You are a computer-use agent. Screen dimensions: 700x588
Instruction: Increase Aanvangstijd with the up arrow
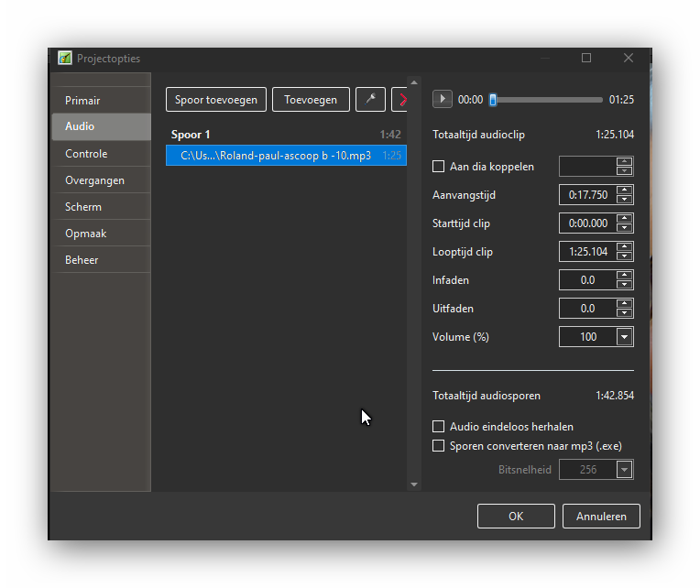pos(624,191)
